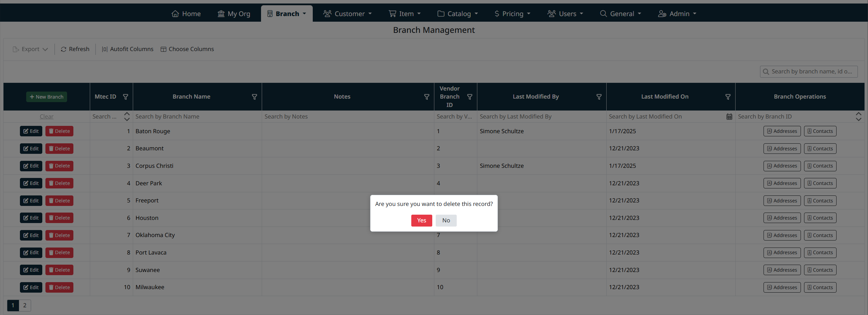Image resolution: width=868 pixels, height=315 pixels.
Task: Click the Branch Name column filter icon
Action: tap(254, 97)
